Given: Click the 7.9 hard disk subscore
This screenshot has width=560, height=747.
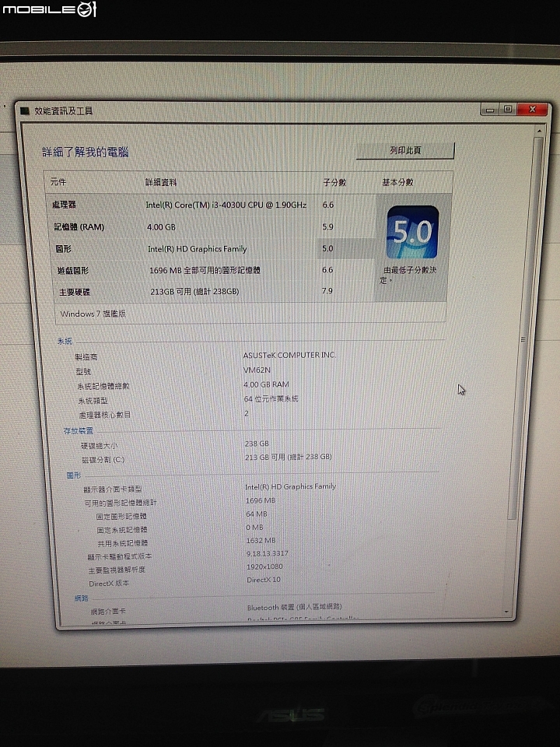Looking at the screenshot, I should point(327,290).
